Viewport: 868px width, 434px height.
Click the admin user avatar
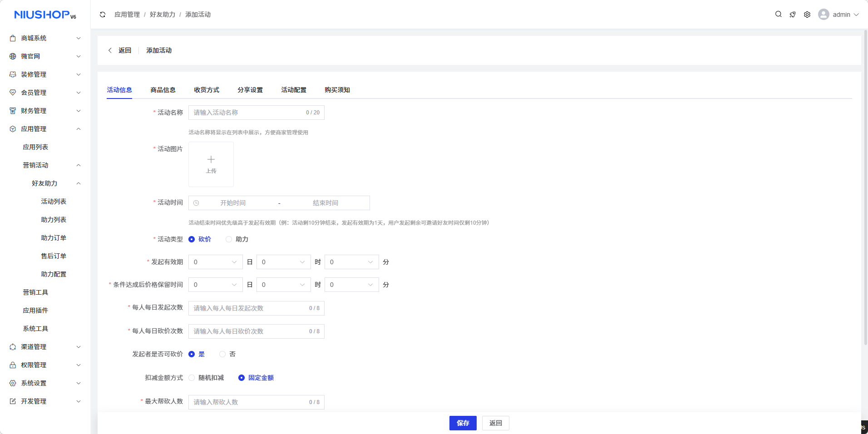[x=824, y=15]
